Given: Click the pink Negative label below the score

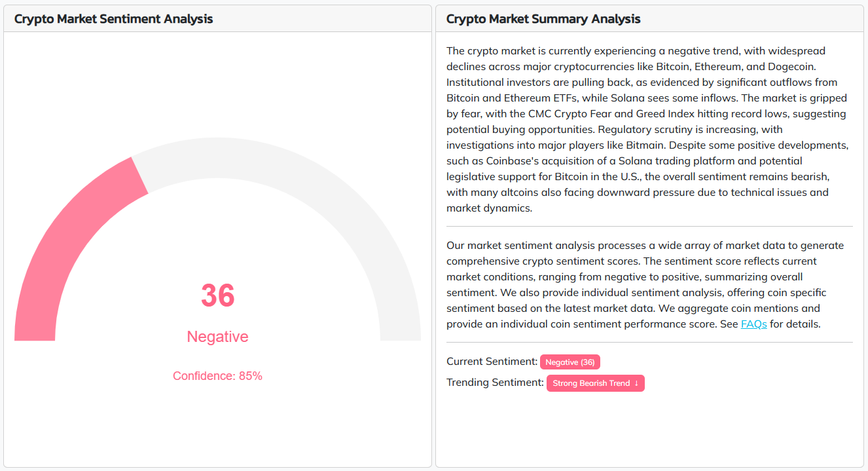Looking at the screenshot, I should 217,337.
